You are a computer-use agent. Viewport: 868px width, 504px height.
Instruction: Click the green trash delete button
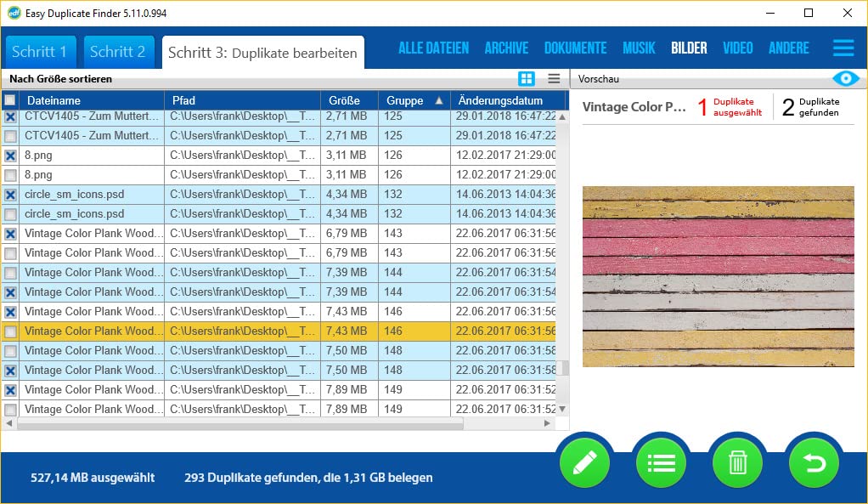point(737,463)
